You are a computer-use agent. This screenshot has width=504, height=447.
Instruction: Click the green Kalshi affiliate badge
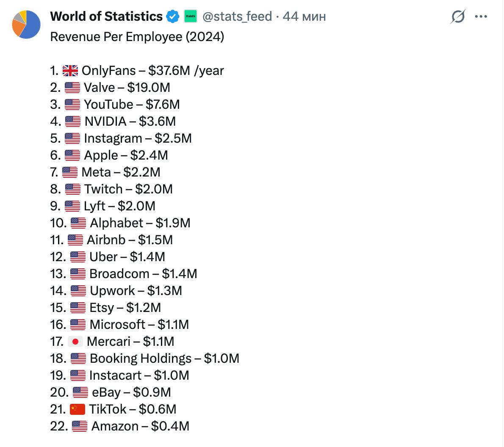pyautogui.click(x=191, y=17)
